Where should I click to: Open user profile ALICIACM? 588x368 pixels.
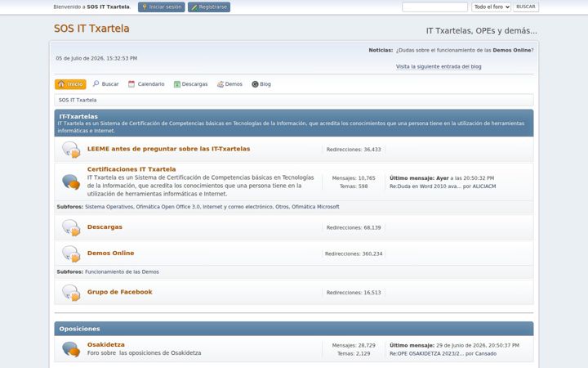point(484,186)
